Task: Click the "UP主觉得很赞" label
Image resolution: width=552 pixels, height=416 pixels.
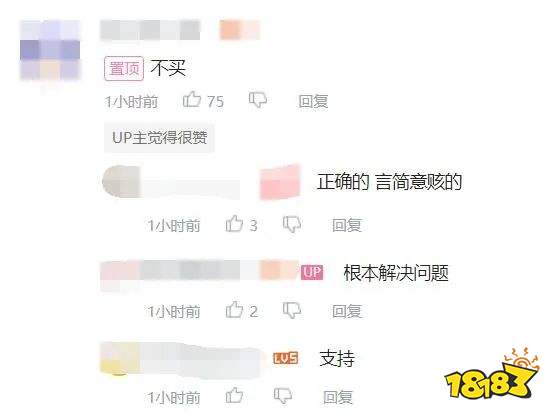Action: point(159,138)
